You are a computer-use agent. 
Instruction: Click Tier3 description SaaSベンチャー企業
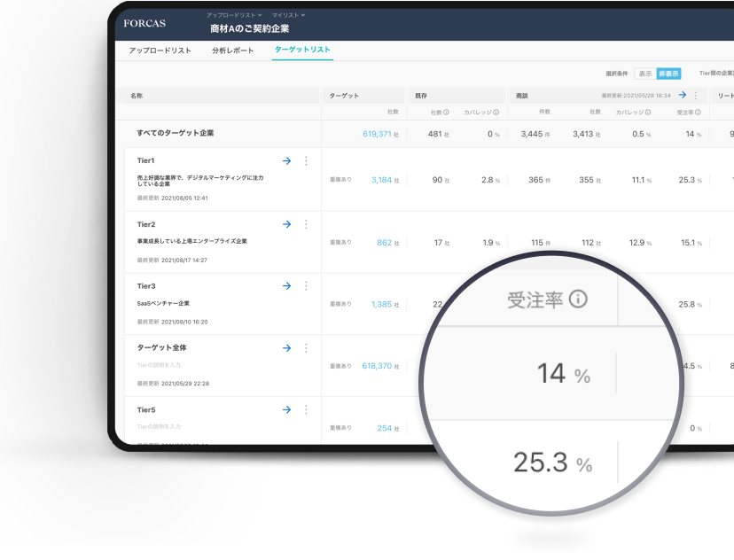[163, 303]
